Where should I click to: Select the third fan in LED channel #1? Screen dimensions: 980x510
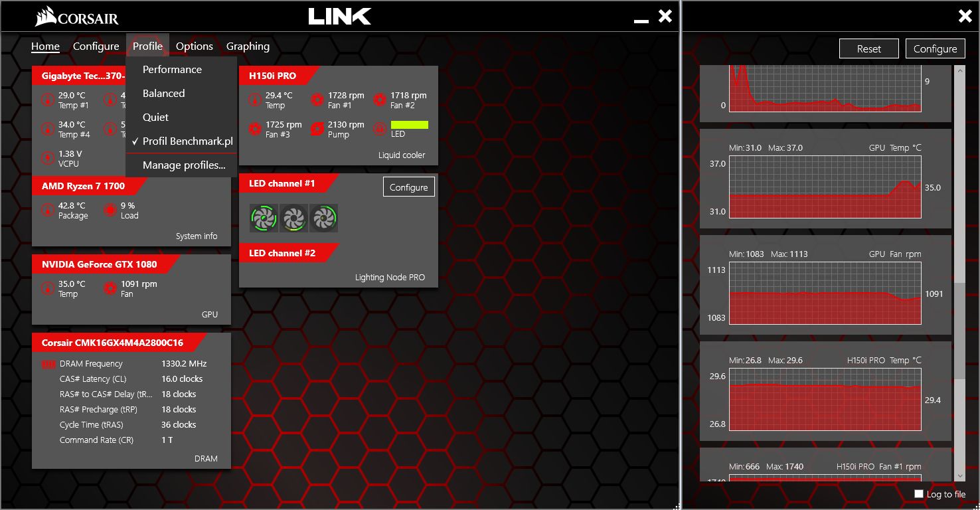tap(323, 218)
